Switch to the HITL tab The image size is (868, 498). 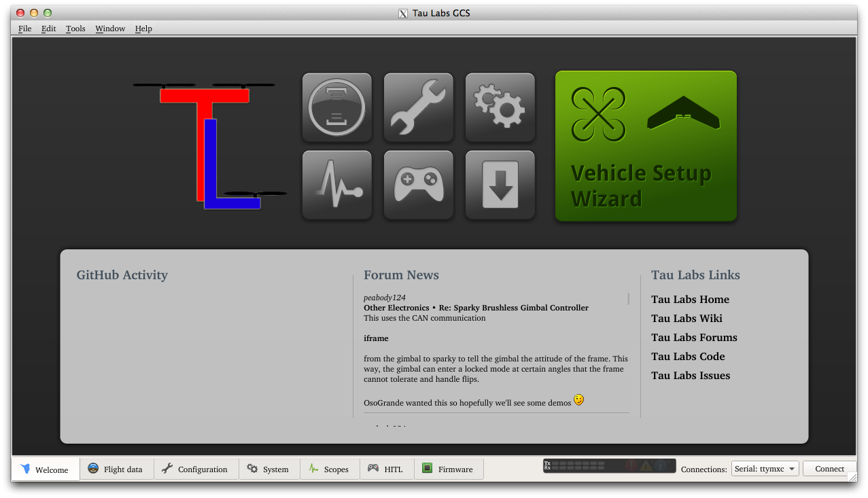(x=387, y=469)
